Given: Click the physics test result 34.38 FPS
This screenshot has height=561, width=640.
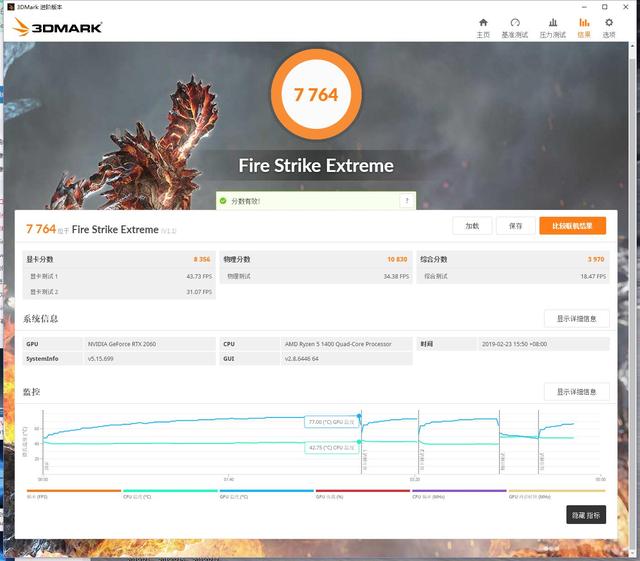Looking at the screenshot, I should [x=396, y=276].
